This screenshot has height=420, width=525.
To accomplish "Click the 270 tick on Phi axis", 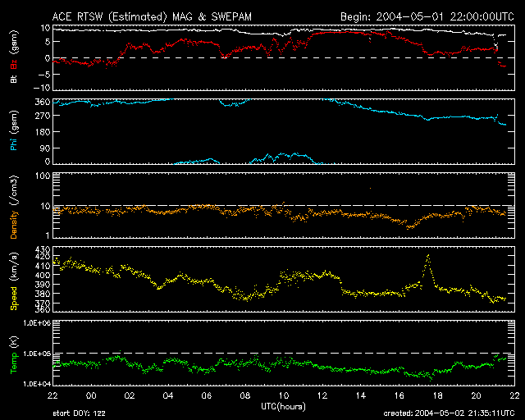I will pos(43,116).
